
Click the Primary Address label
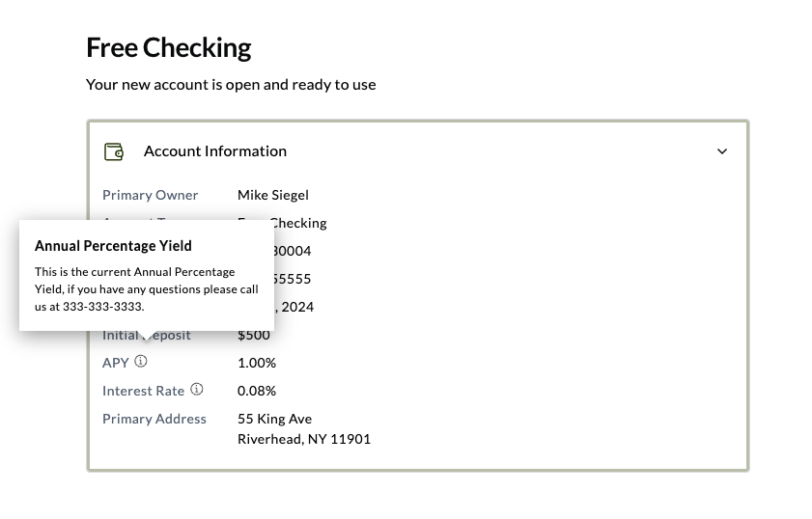click(x=154, y=419)
